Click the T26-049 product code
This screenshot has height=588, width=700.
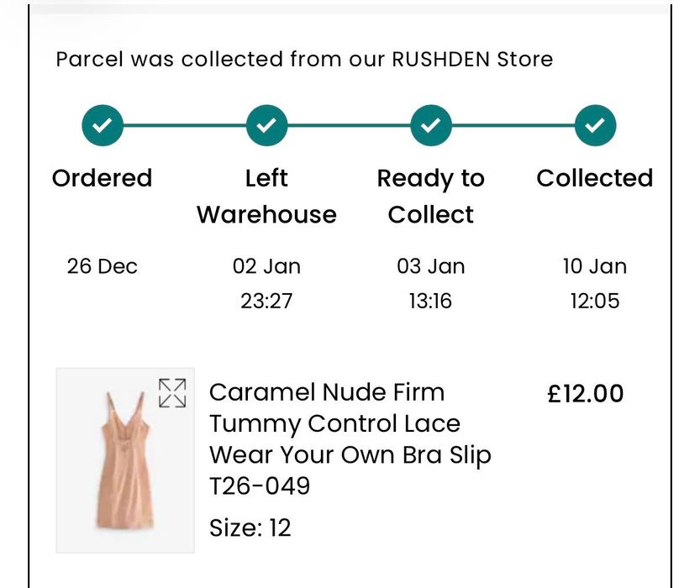[x=260, y=486]
